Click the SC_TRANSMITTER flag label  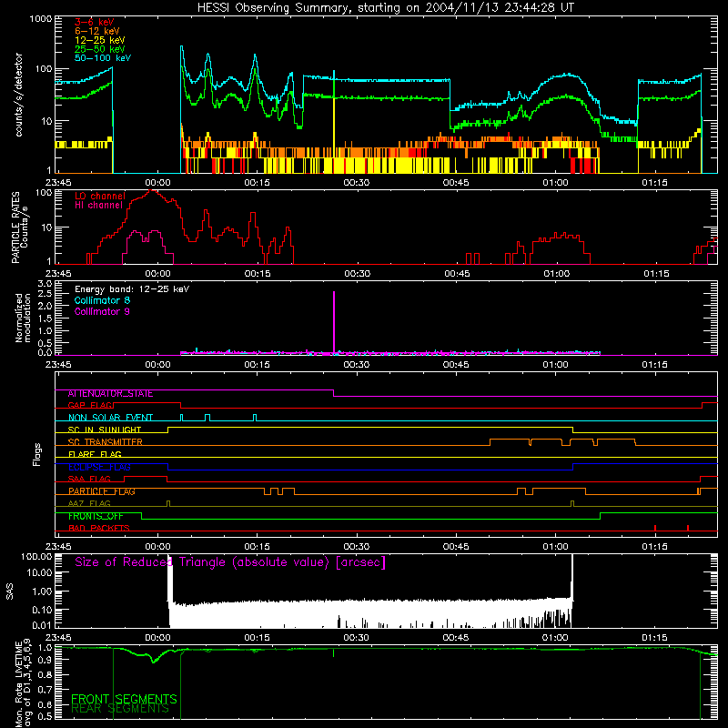[x=105, y=442]
